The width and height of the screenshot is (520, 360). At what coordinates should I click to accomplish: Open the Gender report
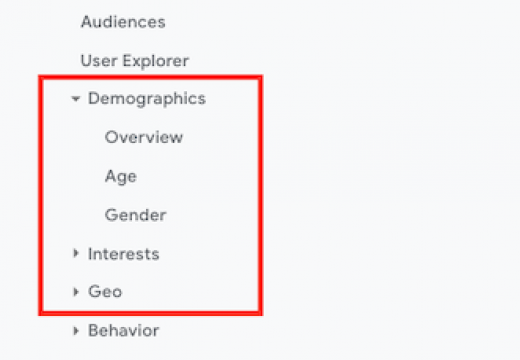coord(135,215)
